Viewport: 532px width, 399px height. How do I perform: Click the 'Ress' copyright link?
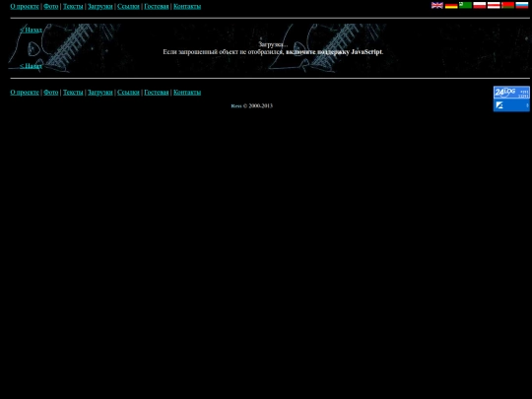(x=236, y=106)
